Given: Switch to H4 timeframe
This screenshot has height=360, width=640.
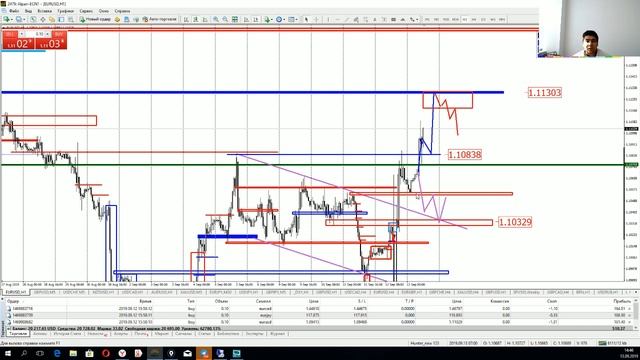Looking at the screenshot, I should pos(474,19).
